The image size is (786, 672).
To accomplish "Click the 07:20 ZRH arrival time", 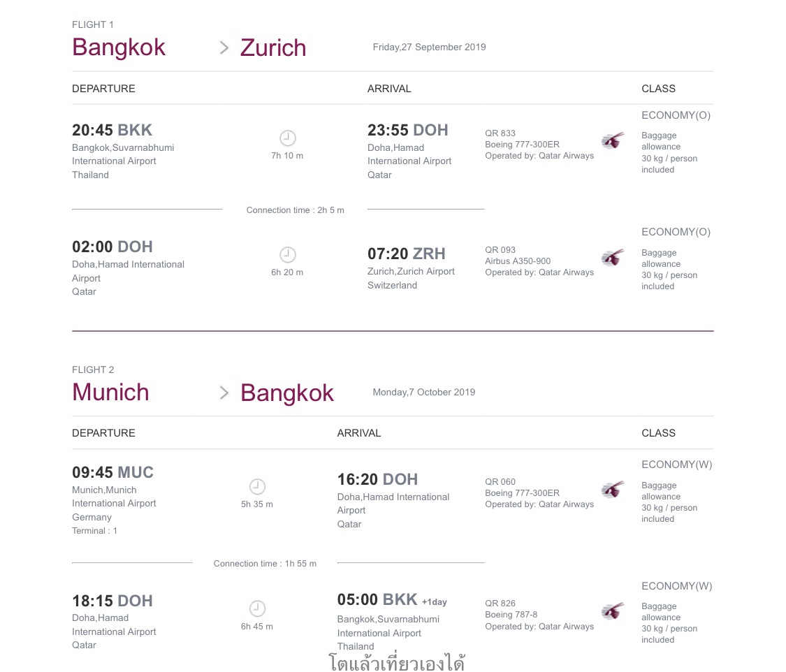I will tap(407, 254).
